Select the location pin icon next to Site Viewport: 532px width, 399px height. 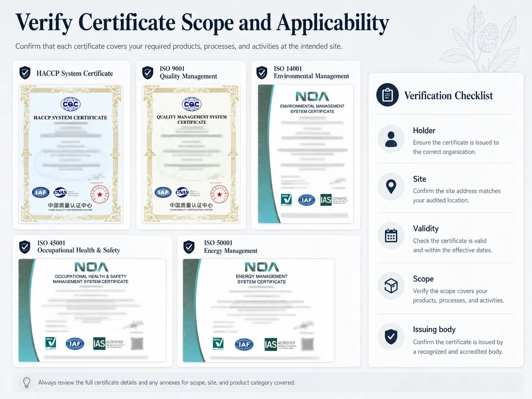click(x=391, y=187)
